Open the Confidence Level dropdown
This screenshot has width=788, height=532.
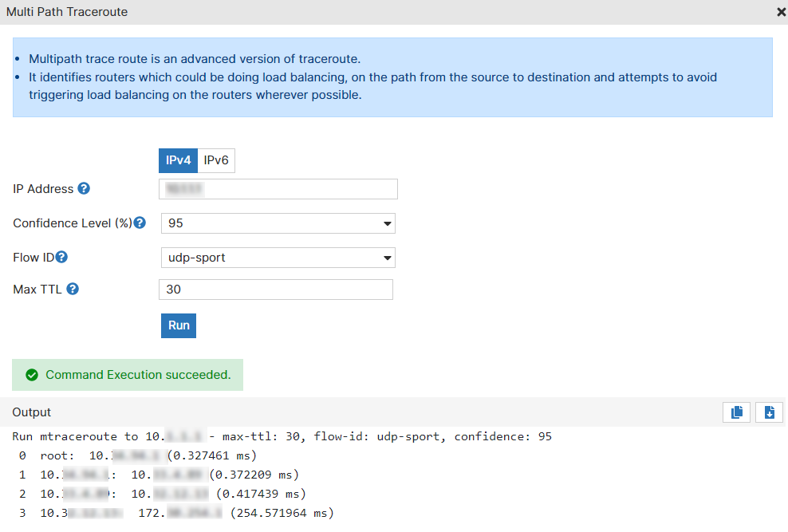pos(278,223)
